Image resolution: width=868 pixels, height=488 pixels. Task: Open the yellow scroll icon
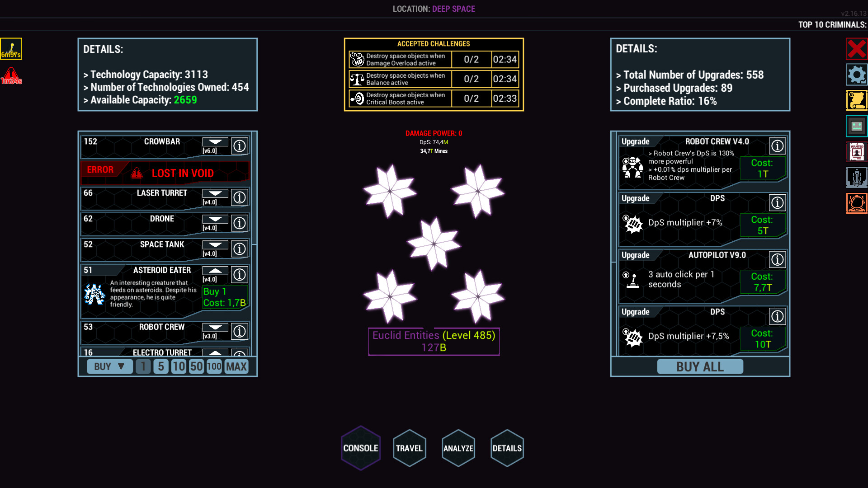856,100
